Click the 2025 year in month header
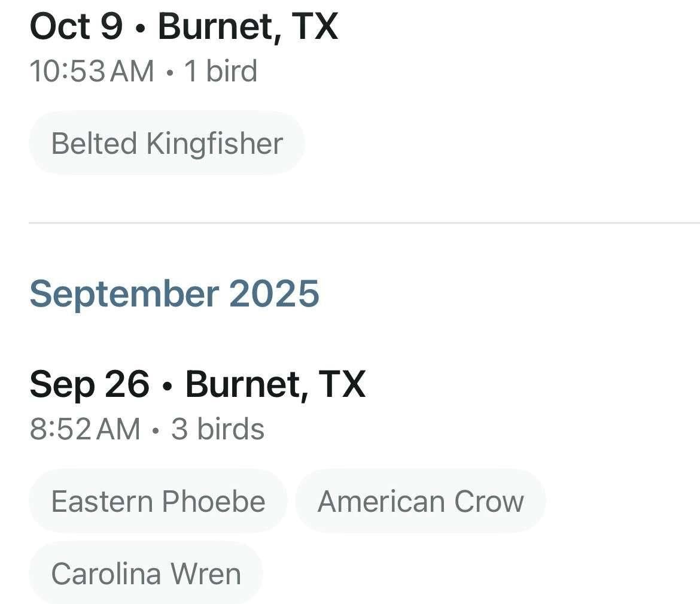Screen dimensions: 700x604 coord(274,293)
